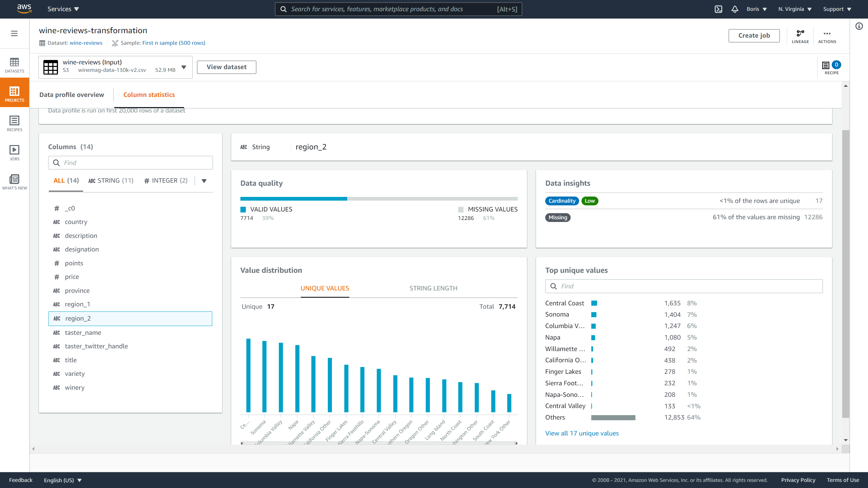Filter columns by ALL (14)

(66, 181)
